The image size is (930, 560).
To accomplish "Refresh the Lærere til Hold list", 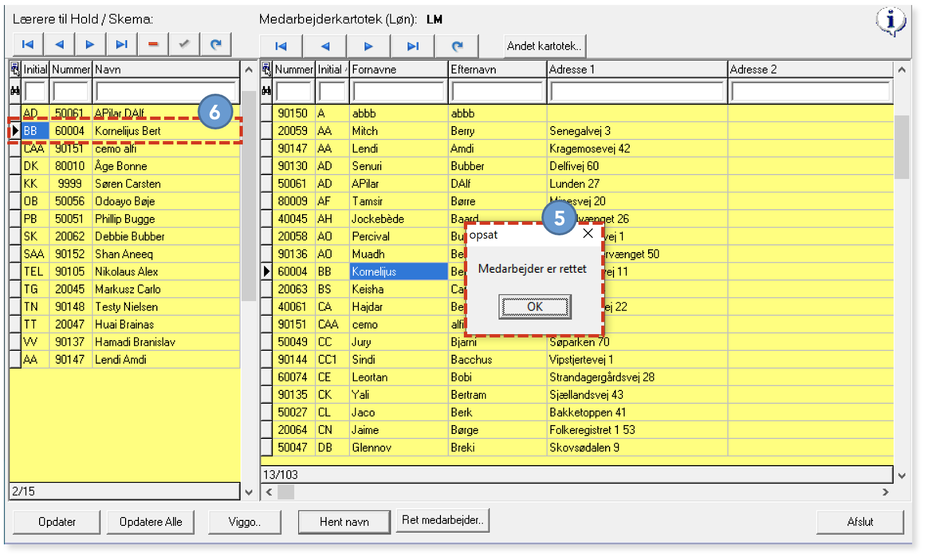I will (215, 45).
